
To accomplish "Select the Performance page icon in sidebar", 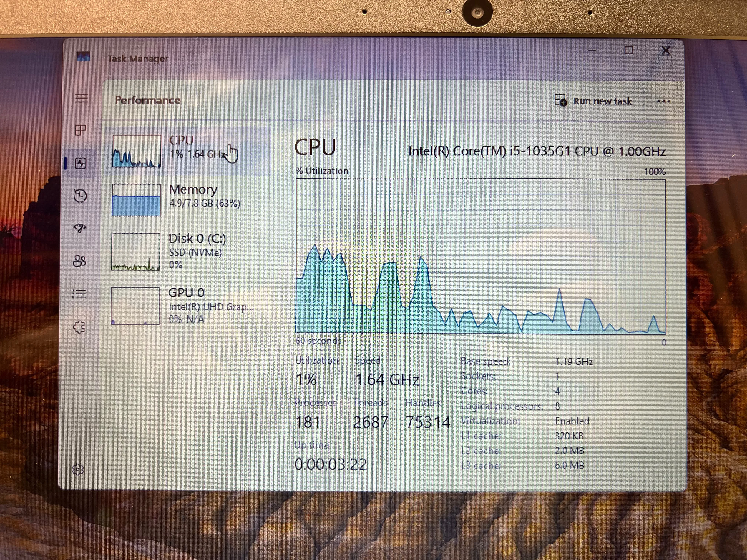I will (x=80, y=164).
